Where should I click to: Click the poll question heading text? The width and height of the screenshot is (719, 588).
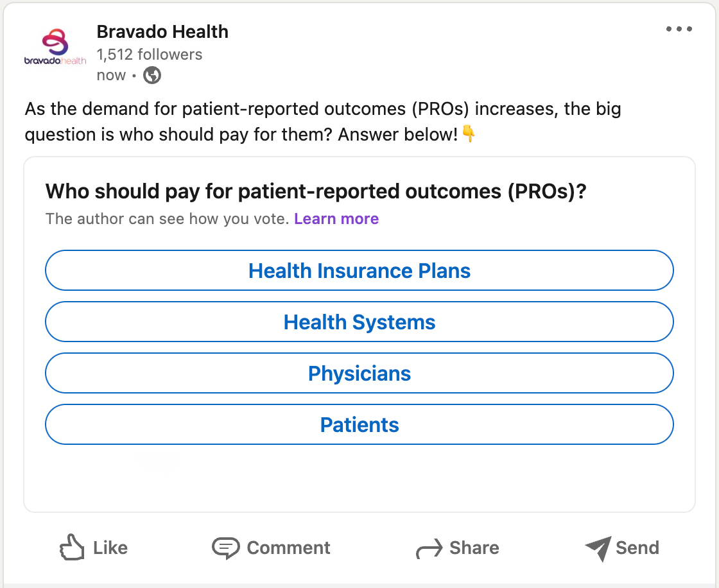click(x=316, y=191)
